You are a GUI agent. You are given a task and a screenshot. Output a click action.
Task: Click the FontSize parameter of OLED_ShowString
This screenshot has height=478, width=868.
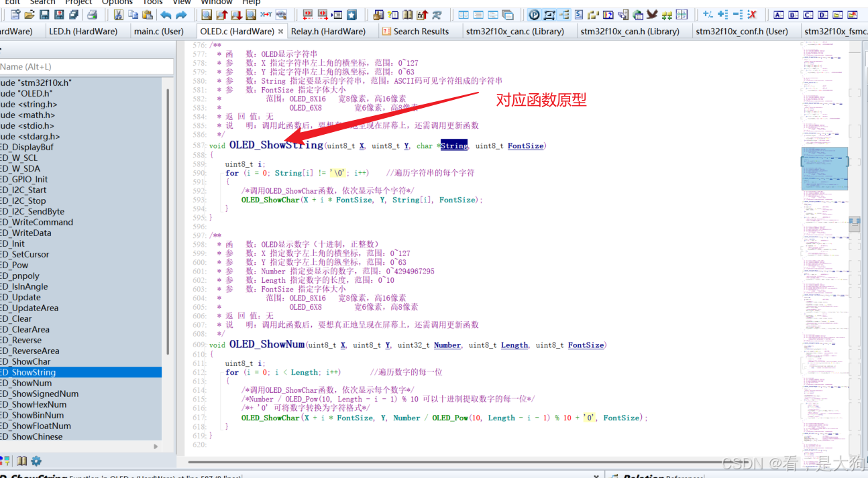tap(526, 145)
